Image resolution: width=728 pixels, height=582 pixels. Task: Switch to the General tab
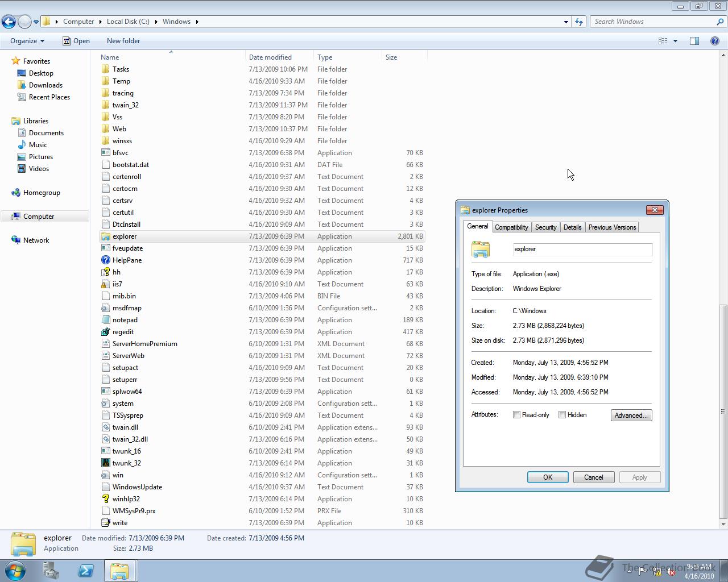pos(477,226)
